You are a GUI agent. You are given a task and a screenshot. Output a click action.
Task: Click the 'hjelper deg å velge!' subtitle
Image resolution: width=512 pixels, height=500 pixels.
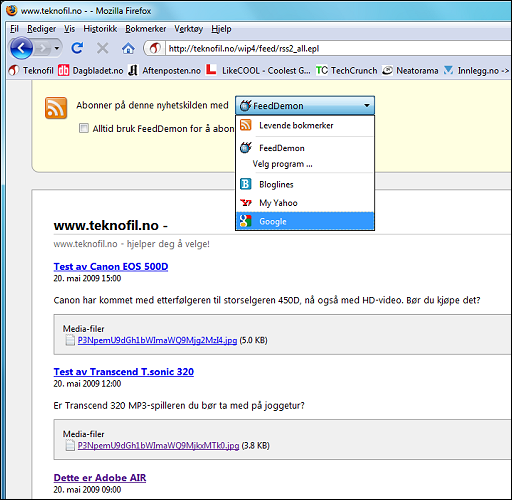click(x=168, y=244)
